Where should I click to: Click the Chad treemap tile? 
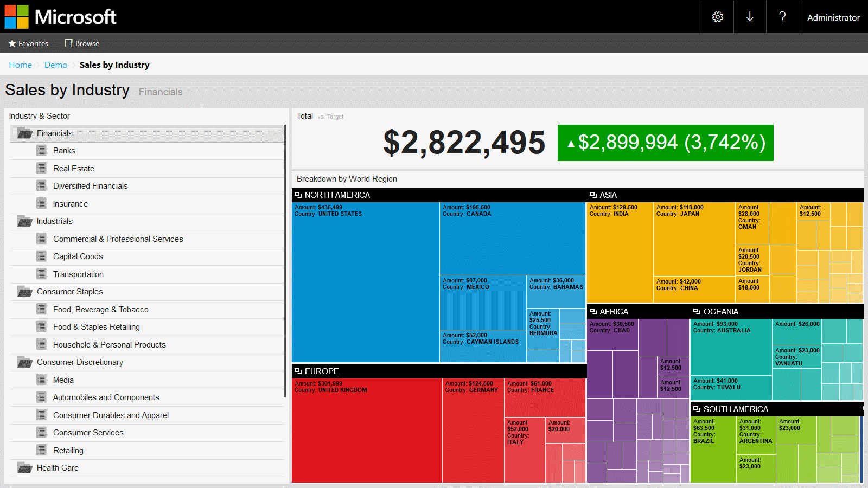point(612,335)
